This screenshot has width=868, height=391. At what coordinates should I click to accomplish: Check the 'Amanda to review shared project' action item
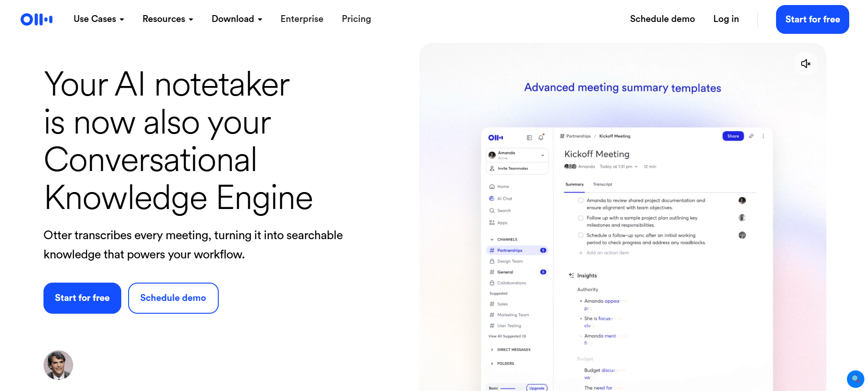tap(581, 200)
